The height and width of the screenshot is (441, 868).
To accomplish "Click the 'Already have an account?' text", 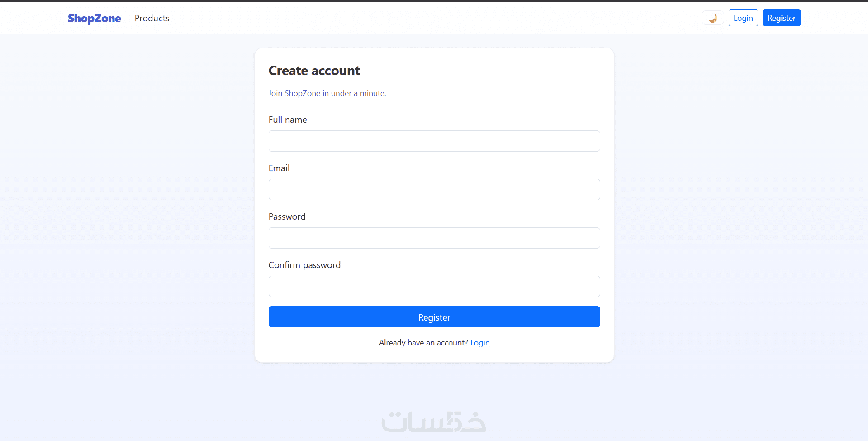I will [423, 343].
